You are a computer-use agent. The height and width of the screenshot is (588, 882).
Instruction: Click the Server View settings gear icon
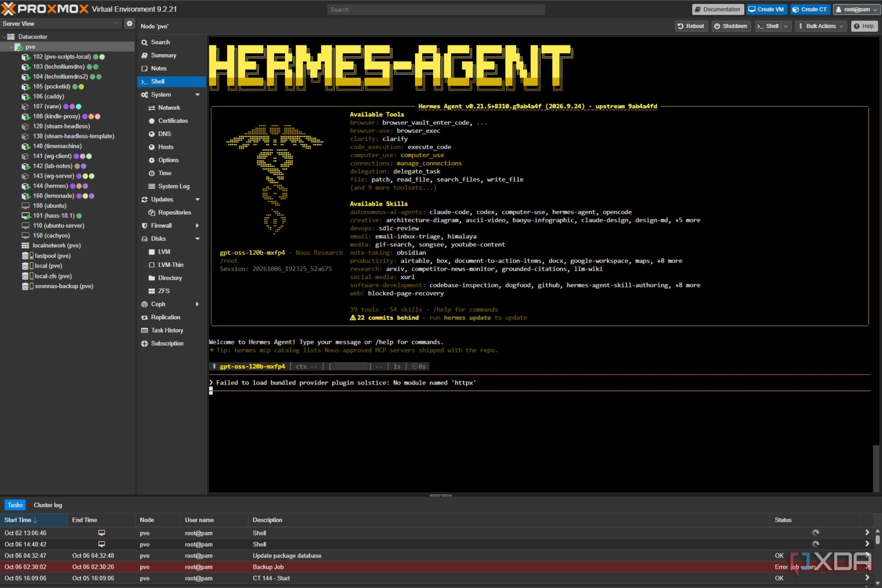130,23
